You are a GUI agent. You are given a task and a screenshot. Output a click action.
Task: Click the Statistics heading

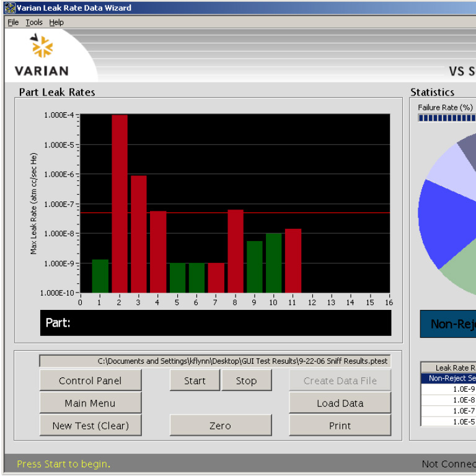432,92
